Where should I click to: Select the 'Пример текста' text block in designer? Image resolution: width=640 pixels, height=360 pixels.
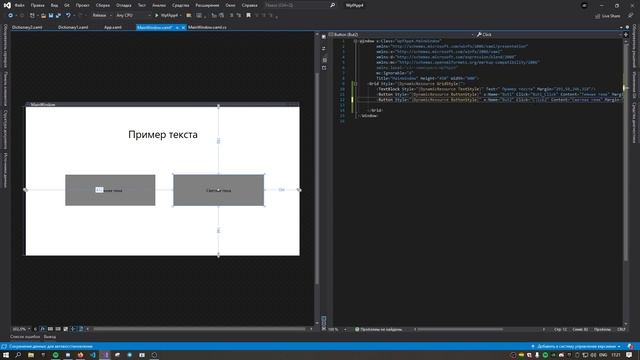point(163,134)
